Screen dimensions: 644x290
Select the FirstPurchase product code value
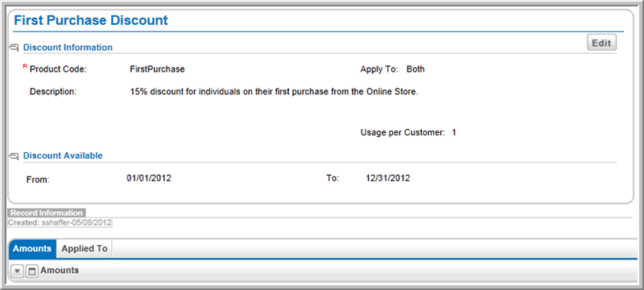pyautogui.click(x=157, y=69)
